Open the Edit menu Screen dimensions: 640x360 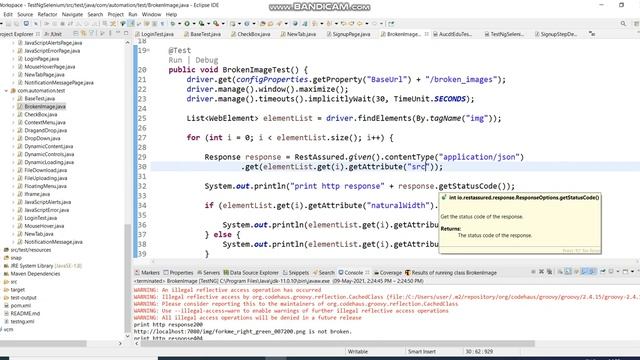coord(7,14)
